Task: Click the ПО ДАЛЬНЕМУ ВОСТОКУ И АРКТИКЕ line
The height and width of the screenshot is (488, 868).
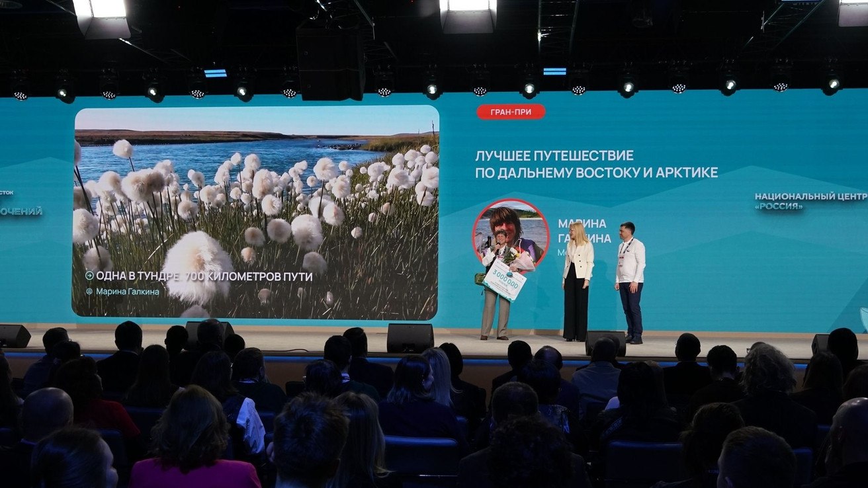Action: 596,173
